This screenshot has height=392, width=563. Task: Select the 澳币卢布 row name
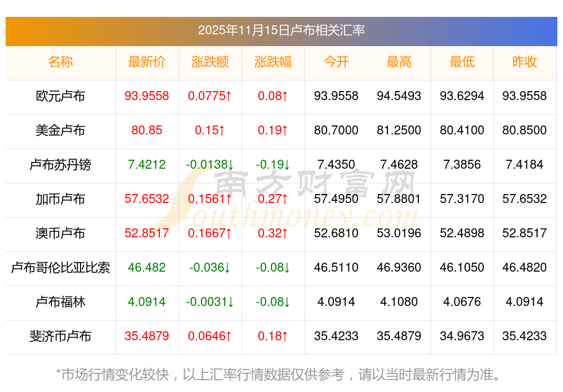pyautogui.click(x=60, y=233)
